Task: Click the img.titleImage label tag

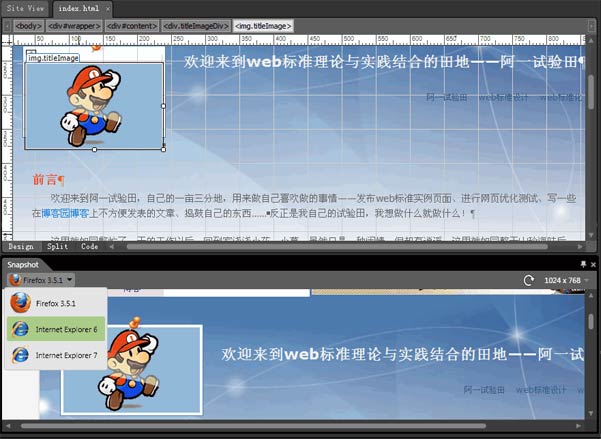Action: [x=53, y=58]
